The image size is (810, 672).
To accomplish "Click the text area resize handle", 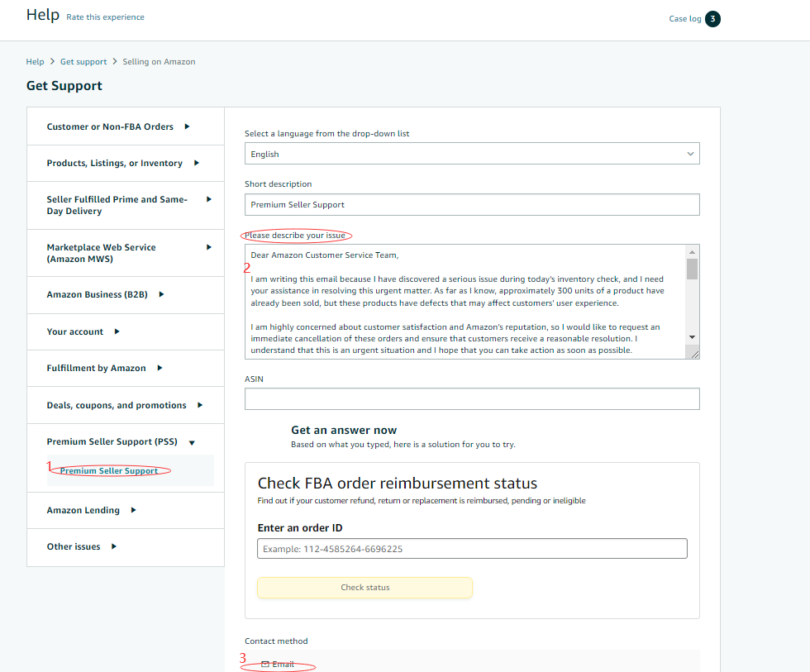I will [695, 355].
